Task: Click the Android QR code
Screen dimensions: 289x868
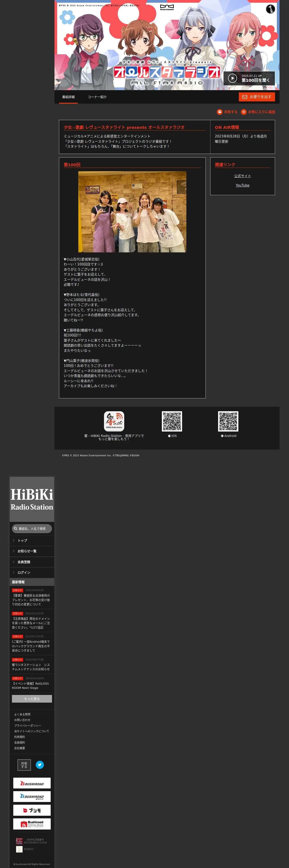Action: (228, 421)
